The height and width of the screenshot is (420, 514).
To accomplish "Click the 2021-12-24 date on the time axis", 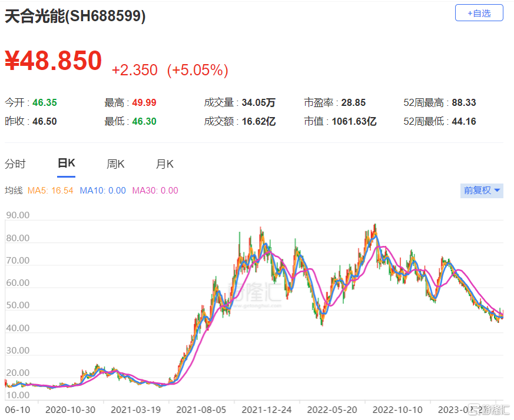I will coord(267,410).
